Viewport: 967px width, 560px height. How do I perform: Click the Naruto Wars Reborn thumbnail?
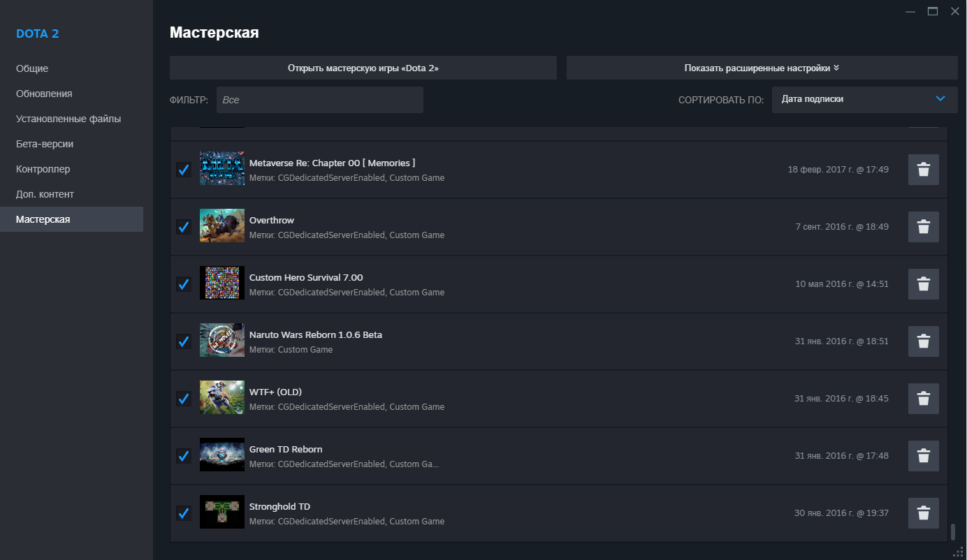point(222,340)
